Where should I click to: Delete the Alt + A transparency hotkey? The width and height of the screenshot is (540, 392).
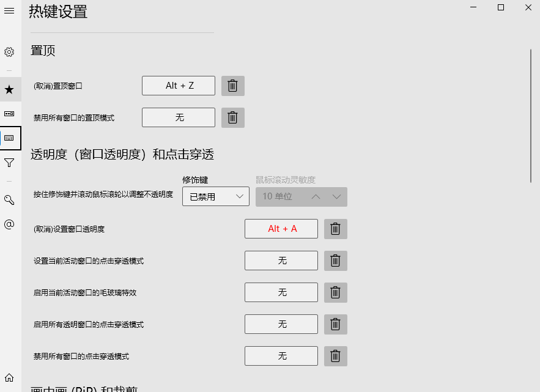pyautogui.click(x=335, y=229)
